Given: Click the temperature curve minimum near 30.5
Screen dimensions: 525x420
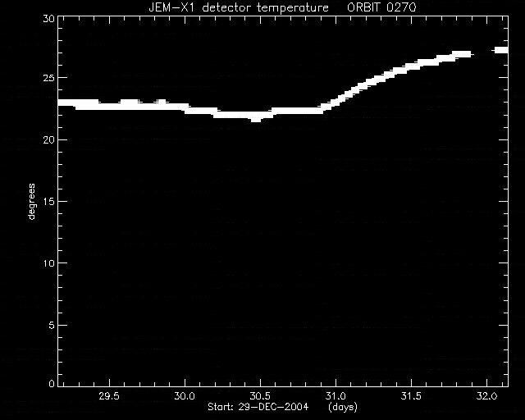Looking at the screenshot, I should tap(256, 119).
